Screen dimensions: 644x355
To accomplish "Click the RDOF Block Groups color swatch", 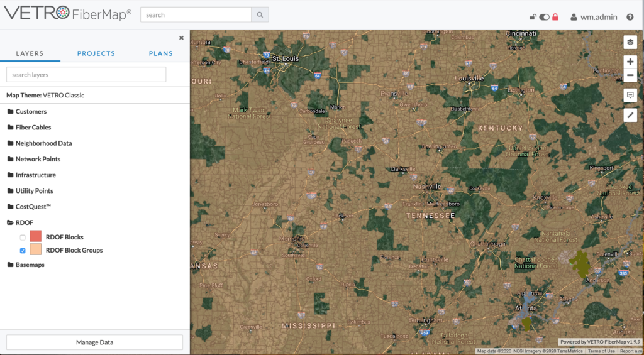I will point(36,249).
